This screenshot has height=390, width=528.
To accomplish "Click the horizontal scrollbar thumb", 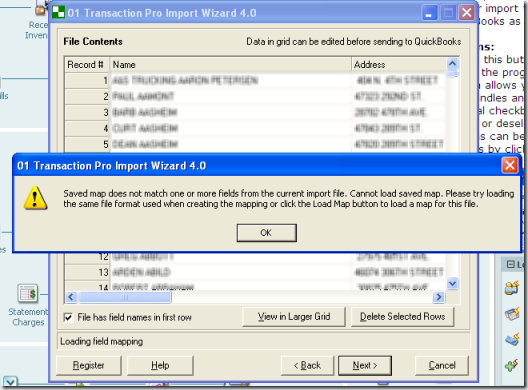I will pos(125,297).
